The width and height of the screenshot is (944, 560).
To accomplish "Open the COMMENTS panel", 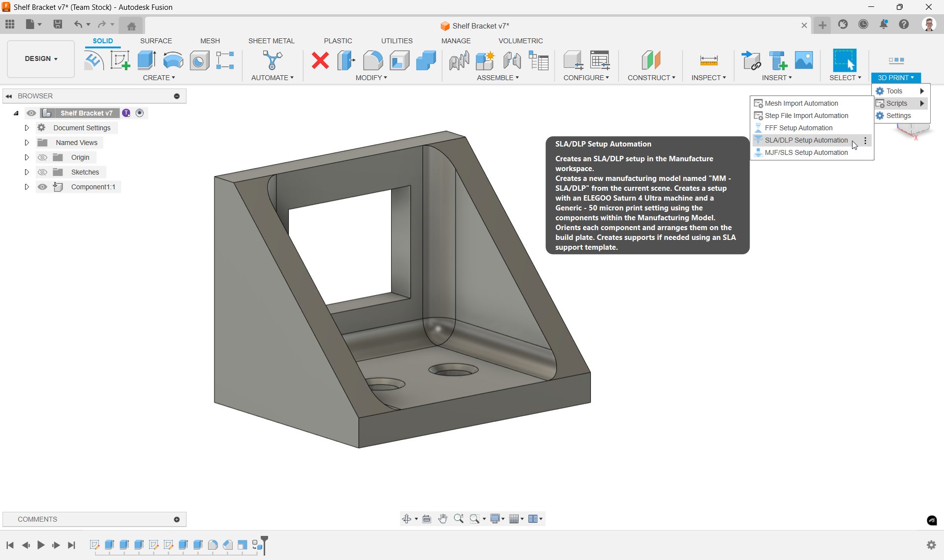I will pos(37,519).
